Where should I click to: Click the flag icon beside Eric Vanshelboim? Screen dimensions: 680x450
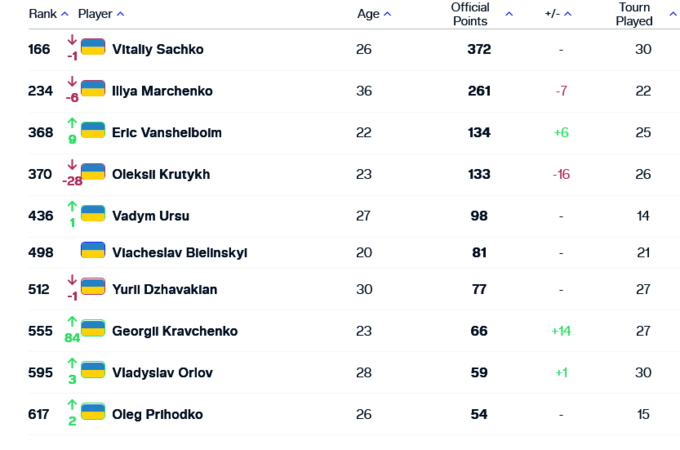(x=93, y=130)
